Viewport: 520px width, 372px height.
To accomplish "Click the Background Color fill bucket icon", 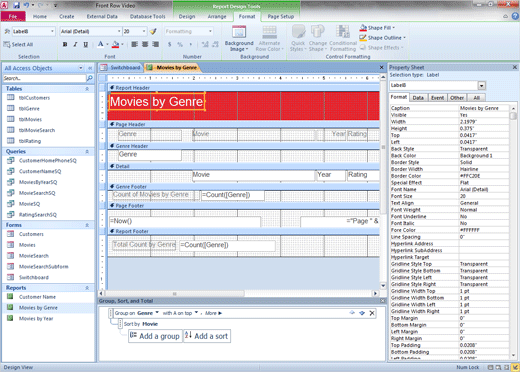I will 116,44.
